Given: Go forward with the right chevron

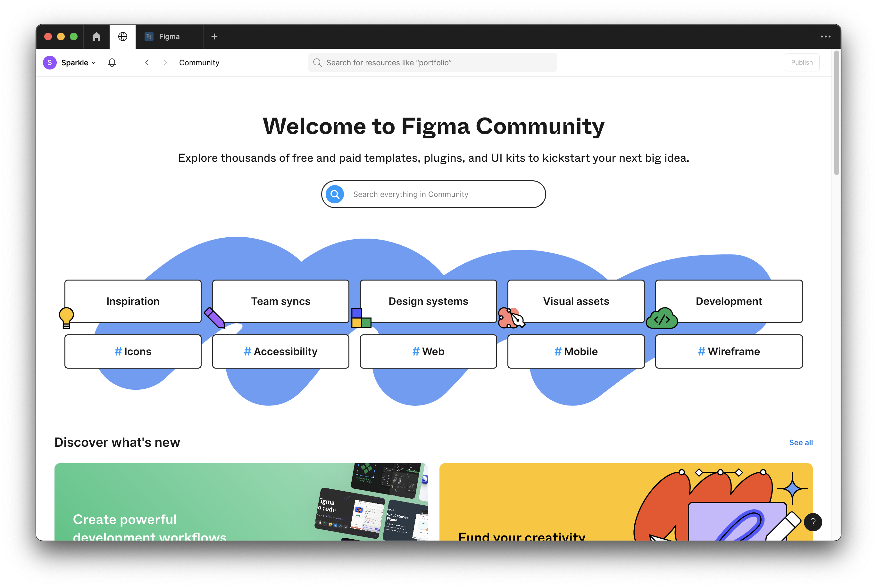Looking at the screenshot, I should point(165,63).
